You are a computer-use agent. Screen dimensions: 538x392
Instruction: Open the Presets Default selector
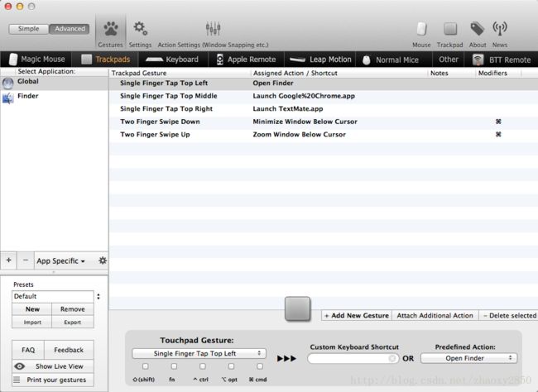point(56,296)
